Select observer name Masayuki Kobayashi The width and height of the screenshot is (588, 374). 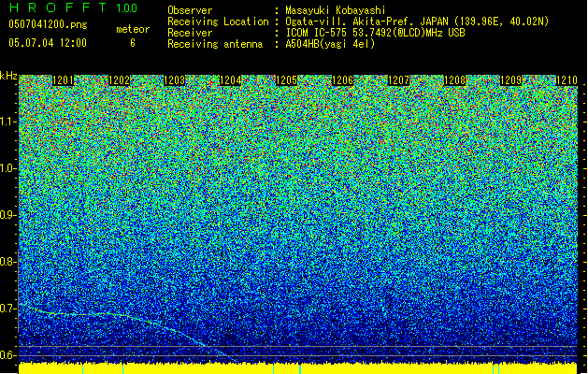click(336, 10)
